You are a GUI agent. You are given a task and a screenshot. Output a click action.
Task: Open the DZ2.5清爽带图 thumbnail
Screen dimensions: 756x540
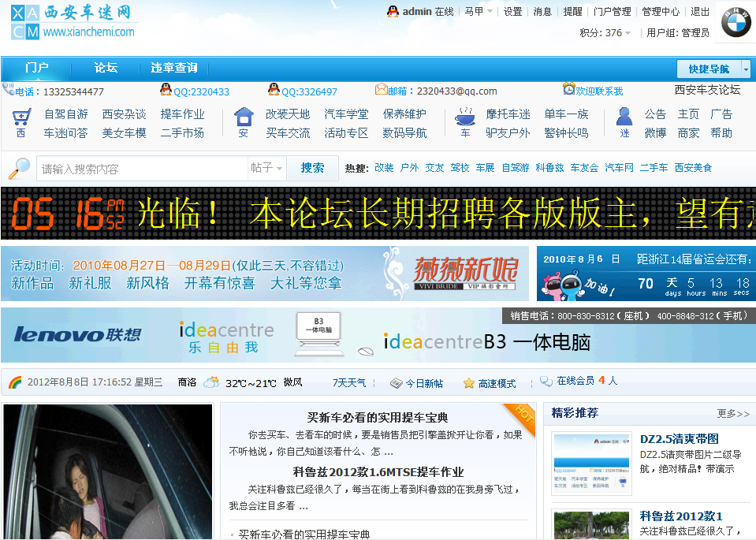coord(591,464)
